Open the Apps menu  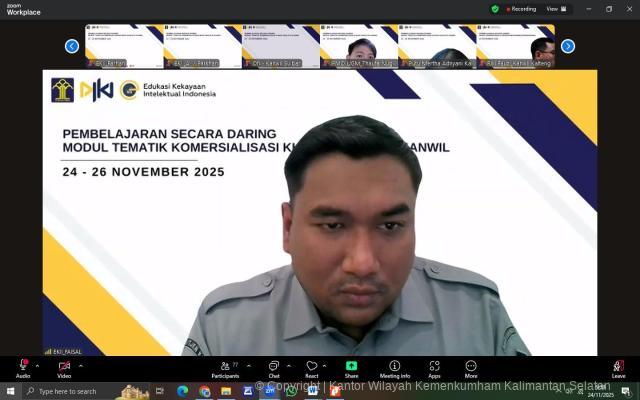pyautogui.click(x=434, y=367)
